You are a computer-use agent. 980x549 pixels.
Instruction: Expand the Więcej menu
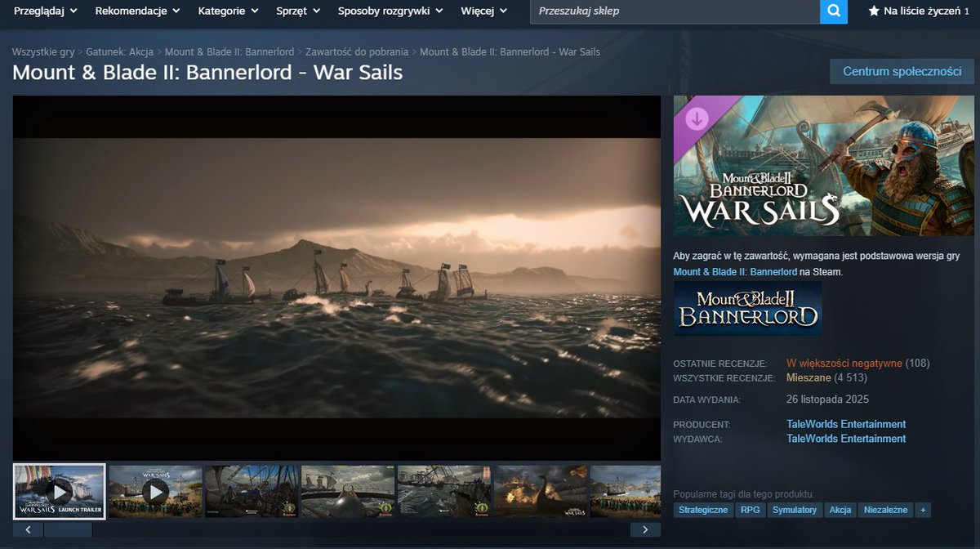483,11
